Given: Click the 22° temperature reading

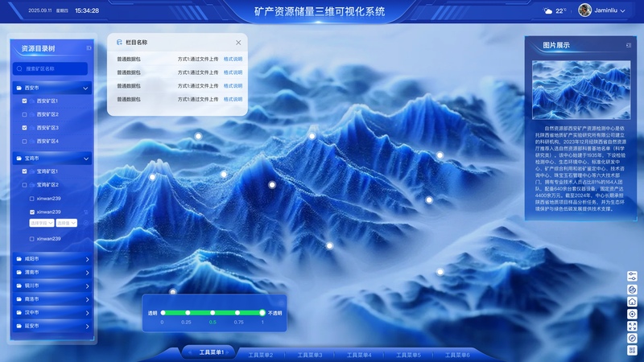Looking at the screenshot, I should click(560, 11).
